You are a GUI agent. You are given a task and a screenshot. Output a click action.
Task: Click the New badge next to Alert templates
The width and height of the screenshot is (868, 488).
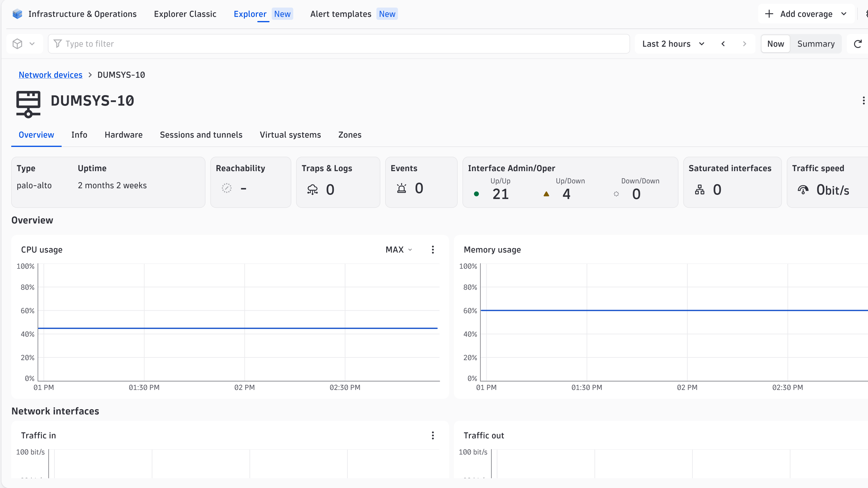(x=387, y=14)
